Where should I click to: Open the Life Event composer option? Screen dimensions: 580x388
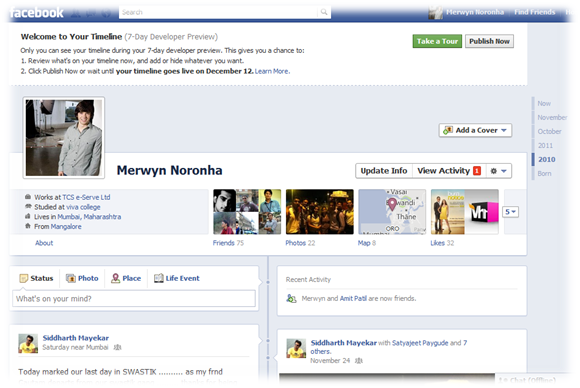176,278
